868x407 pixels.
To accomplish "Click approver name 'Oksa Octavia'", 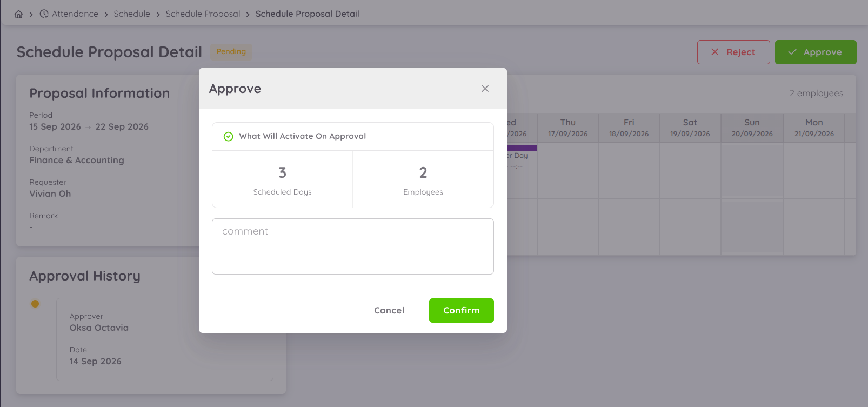I will tap(99, 328).
